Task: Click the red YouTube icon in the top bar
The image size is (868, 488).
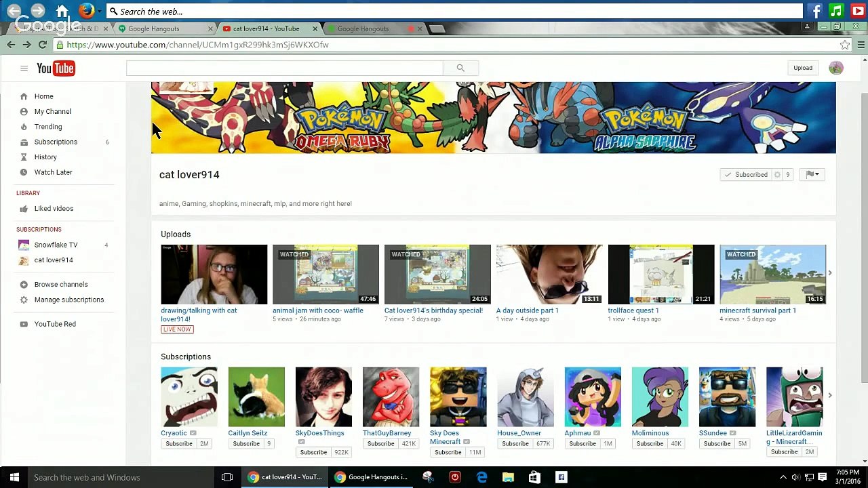Action: coord(857,11)
